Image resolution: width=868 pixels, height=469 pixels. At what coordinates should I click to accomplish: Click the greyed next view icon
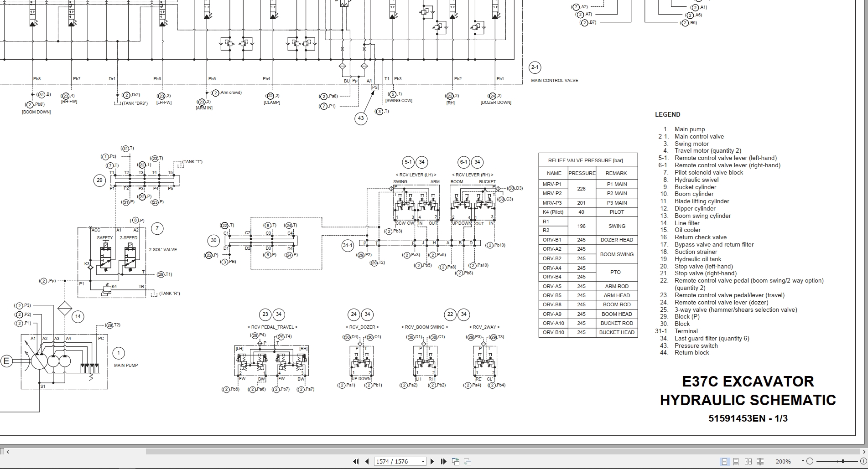point(467,461)
